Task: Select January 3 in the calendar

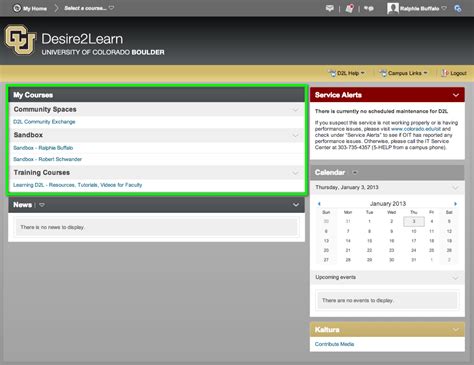Action: point(414,221)
